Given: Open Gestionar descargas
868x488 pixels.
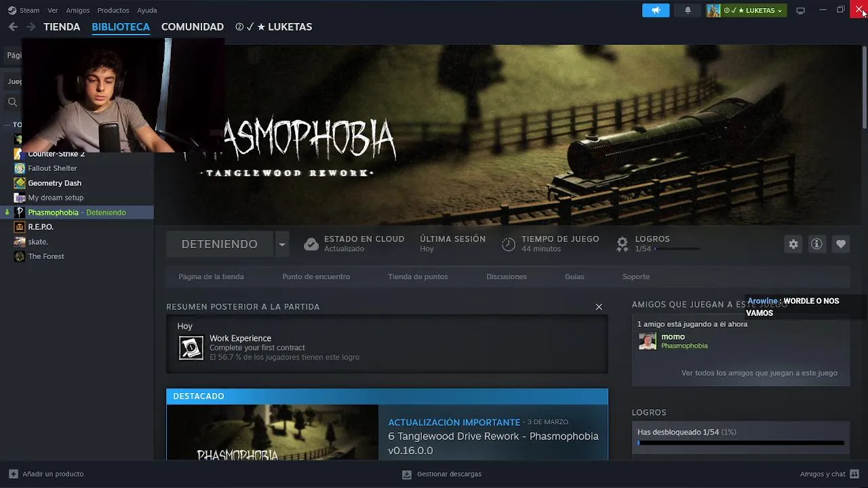Looking at the screenshot, I should (x=441, y=474).
